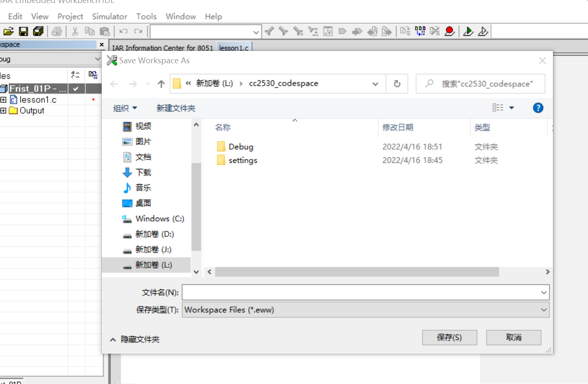Sort by 修改日期 column header
Screen dimensions: 588x384
(x=397, y=127)
